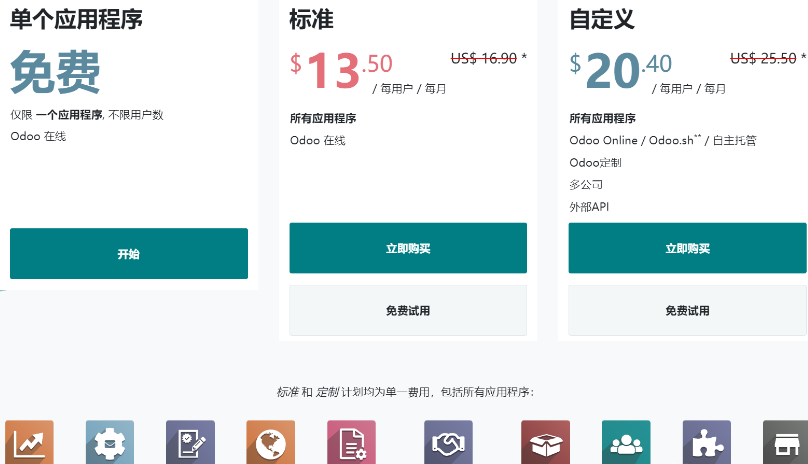808x464 pixels.
Task: Click the 开始 button in the free plan
Action: point(129,254)
